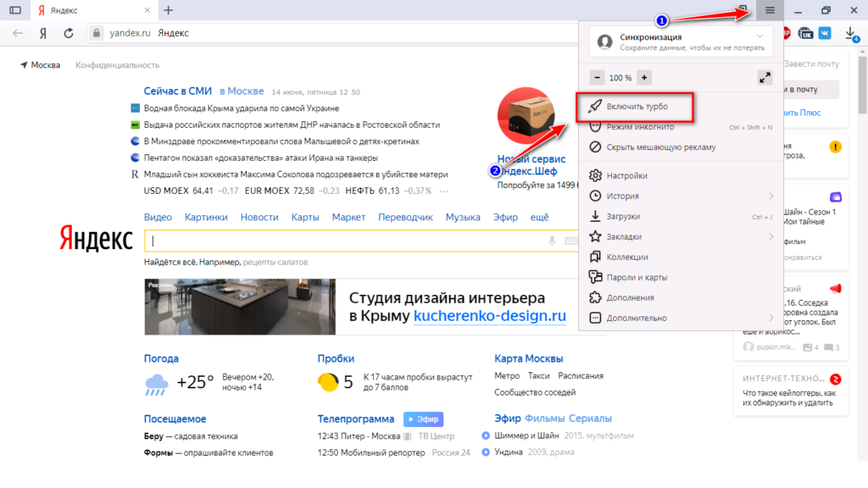Select 'Дополнения' menu item
Image resolution: width=868 pixels, height=488 pixels.
click(x=630, y=298)
